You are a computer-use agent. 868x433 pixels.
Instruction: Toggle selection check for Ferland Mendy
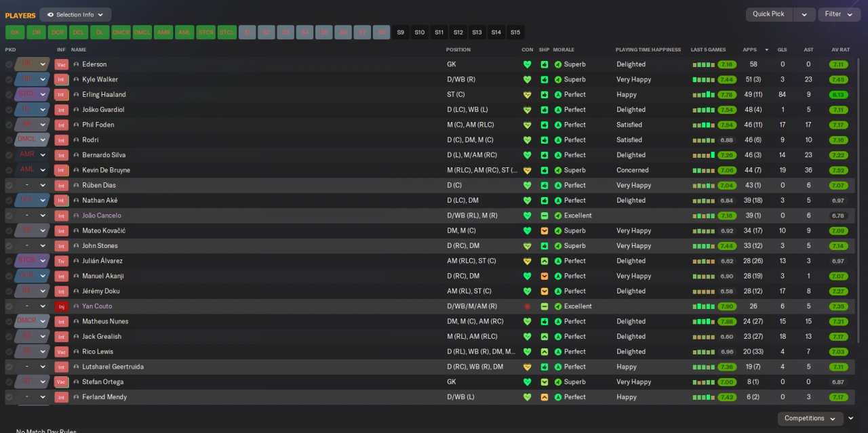9,397
